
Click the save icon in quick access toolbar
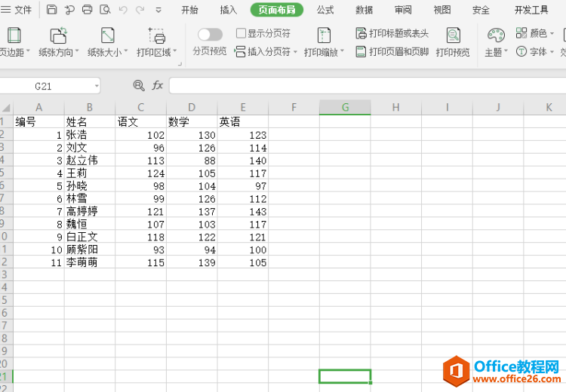(51, 10)
